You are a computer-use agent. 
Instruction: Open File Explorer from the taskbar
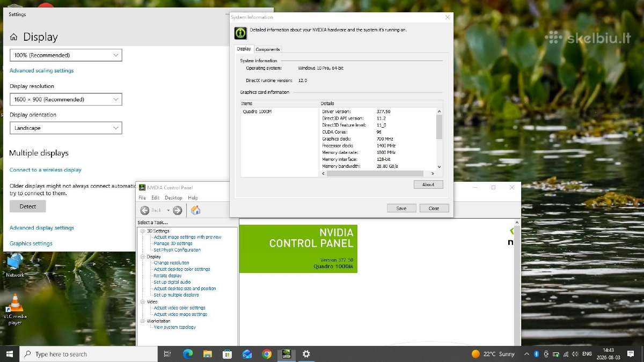208,354
